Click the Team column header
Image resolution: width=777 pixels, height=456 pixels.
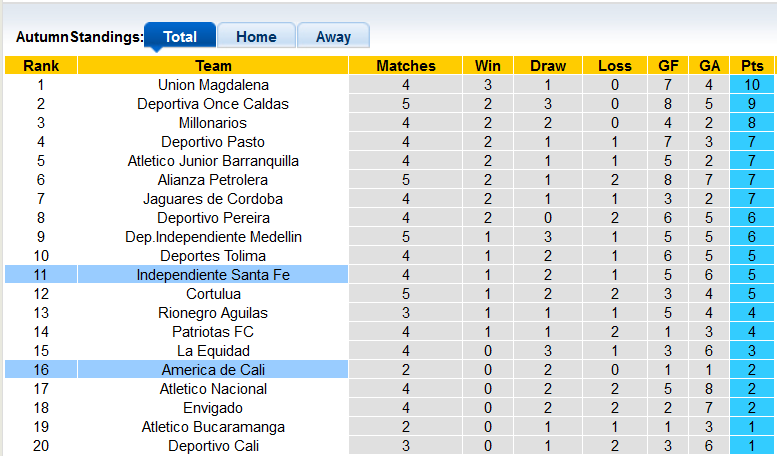coord(213,66)
